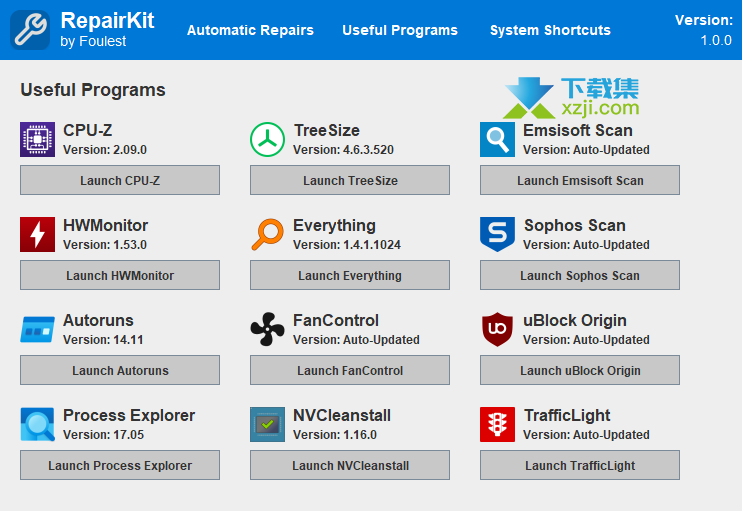Viewport: 742px width, 511px height.
Task: Open the System Shortcuts tab
Action: click(550, 30)
